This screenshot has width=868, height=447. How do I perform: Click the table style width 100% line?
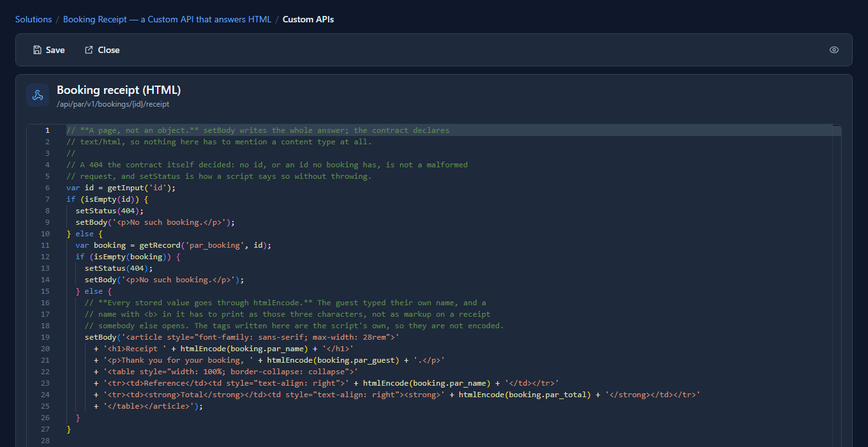[226, 372]
